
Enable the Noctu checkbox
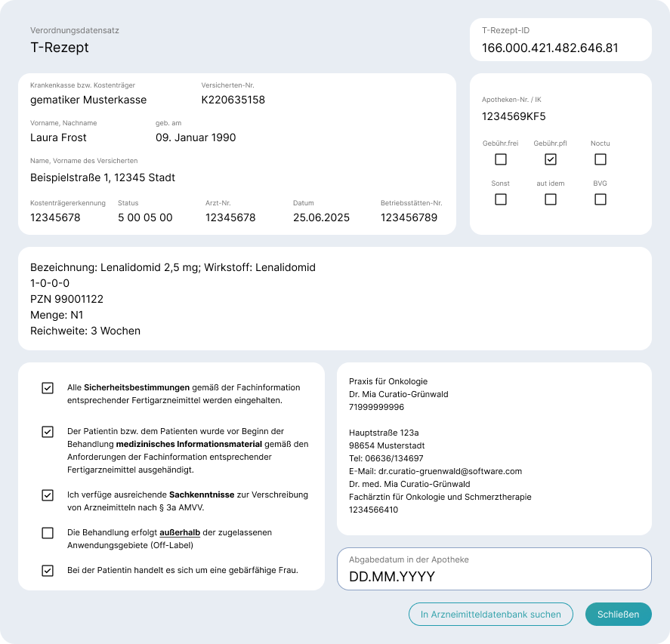601,159
